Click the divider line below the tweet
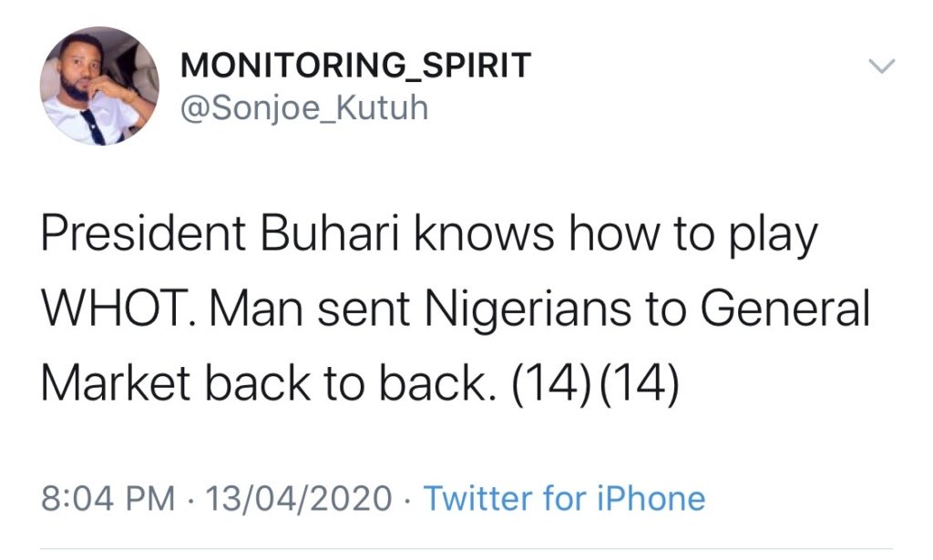 [x=466, y=549]
